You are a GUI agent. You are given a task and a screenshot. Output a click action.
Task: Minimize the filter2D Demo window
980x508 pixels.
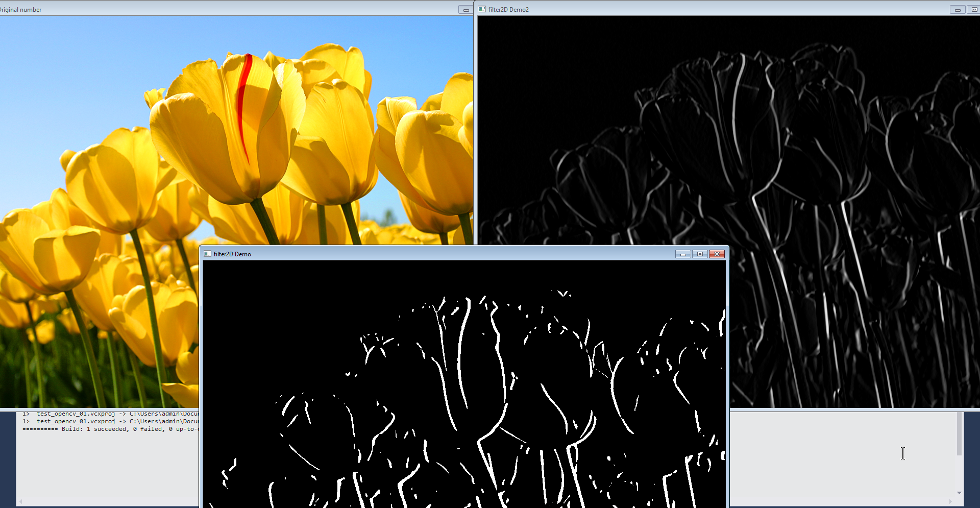point(683,254)
